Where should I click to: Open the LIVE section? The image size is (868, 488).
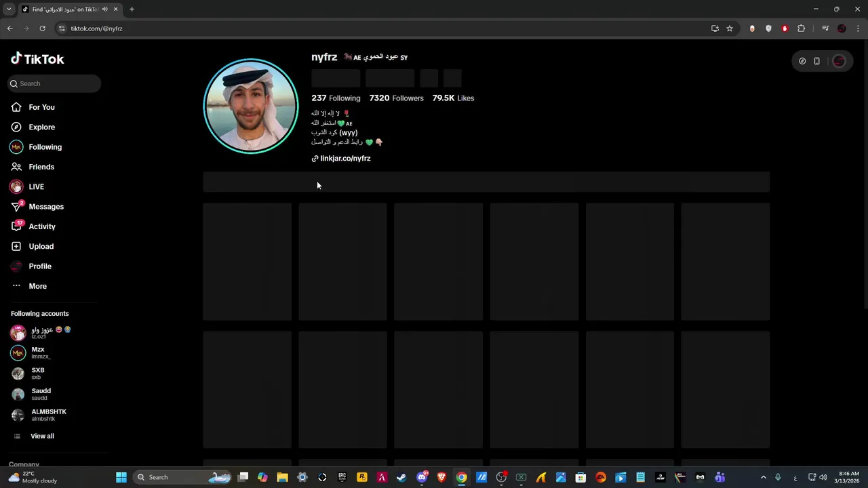point(36,186)
